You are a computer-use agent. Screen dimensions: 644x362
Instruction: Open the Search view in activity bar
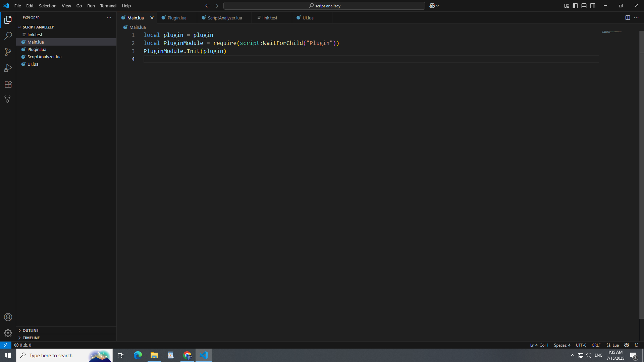tap(8, 36)
